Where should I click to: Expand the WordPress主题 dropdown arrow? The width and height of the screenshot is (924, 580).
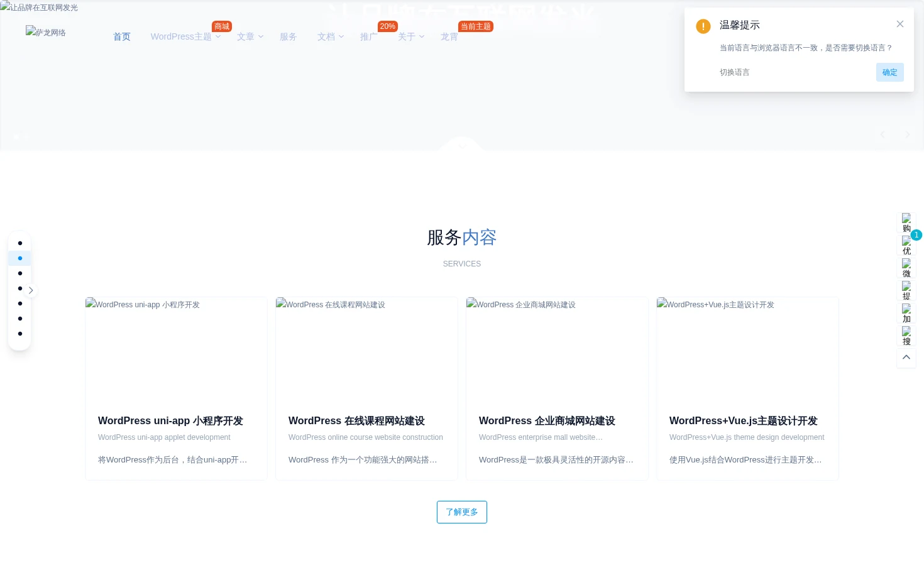[x=218, y=36]
